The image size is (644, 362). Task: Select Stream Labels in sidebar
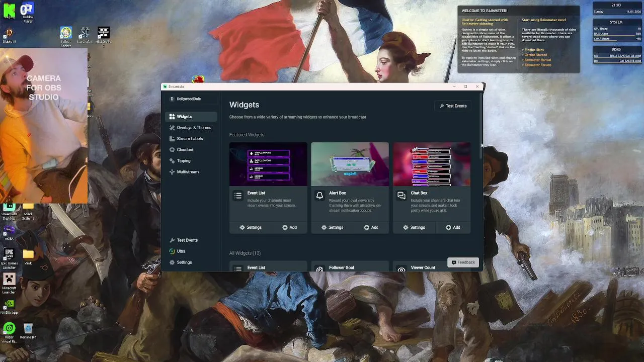click(x=191, y=139)
